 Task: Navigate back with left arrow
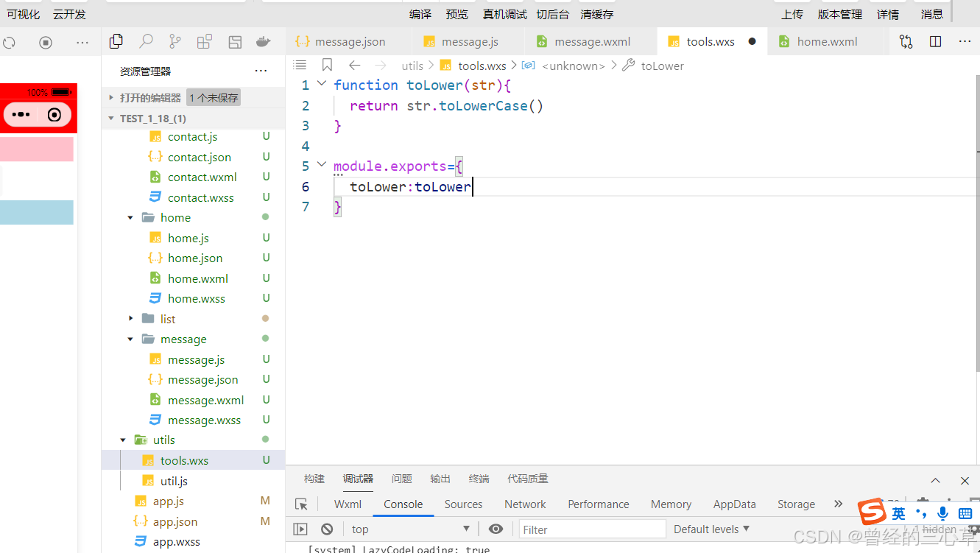(354, 66)
